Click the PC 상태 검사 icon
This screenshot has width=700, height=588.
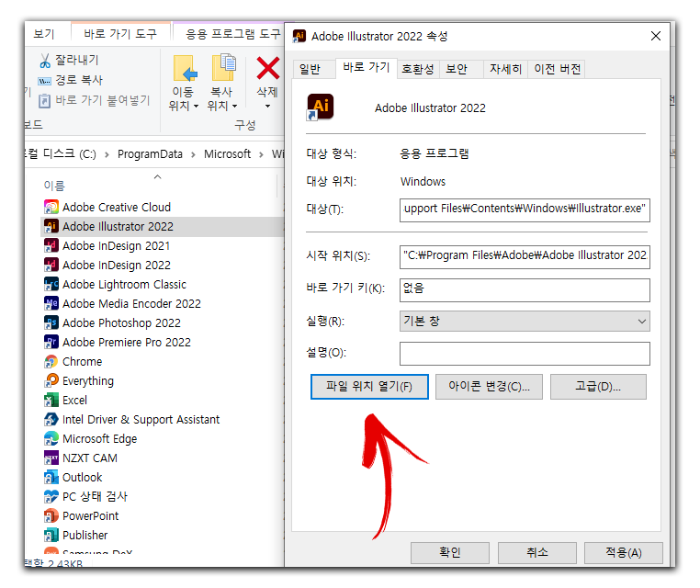[x=51, y=496]
